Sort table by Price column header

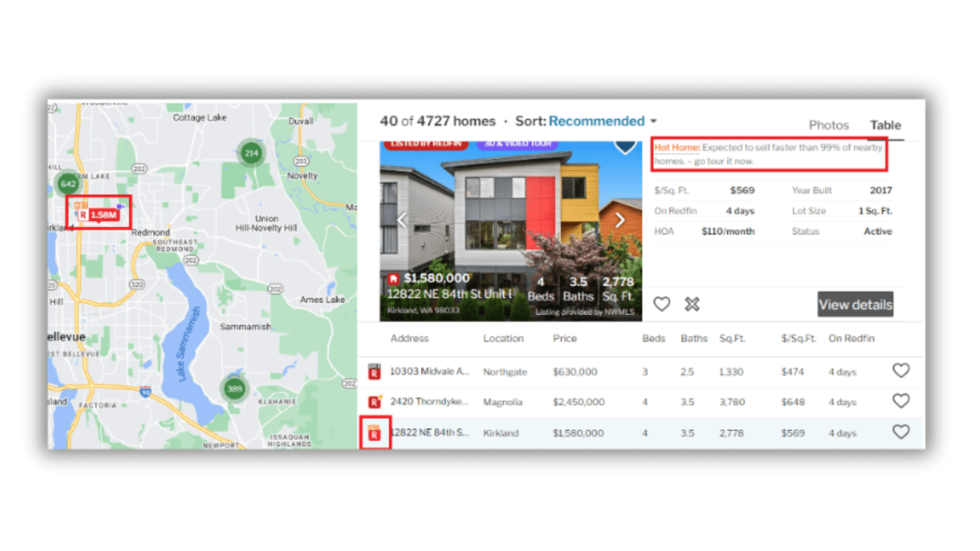[565, 338]
